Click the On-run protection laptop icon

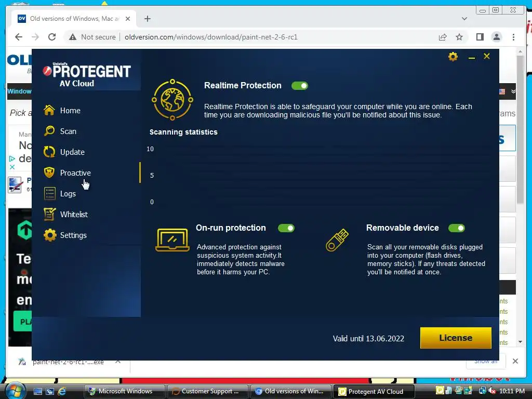[x=172, y=240]
